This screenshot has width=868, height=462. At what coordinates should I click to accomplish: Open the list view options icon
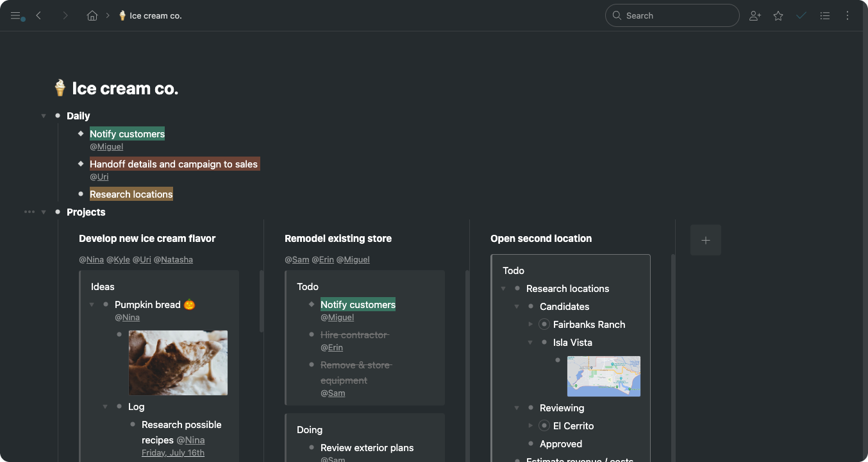(x=825, y=16)
